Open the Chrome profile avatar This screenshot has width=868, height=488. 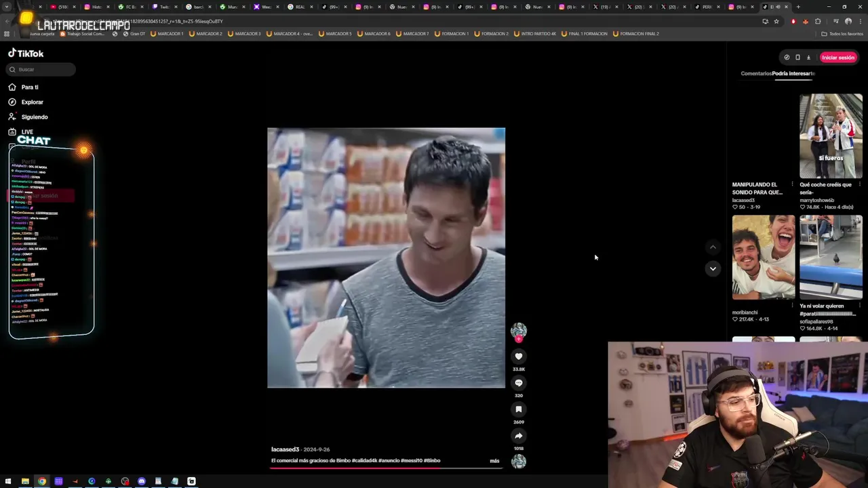848,21
